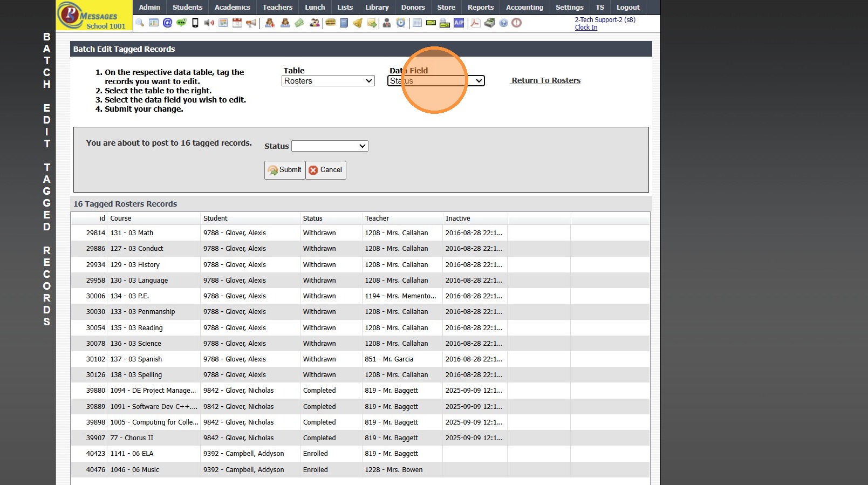
Task: Click the '1091 - Software Dev C++....' cell
Action: (x=154, y=407)
